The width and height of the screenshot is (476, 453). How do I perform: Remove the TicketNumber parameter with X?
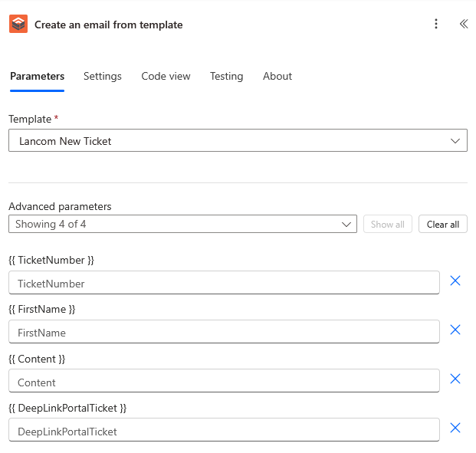tap(455, 281)
